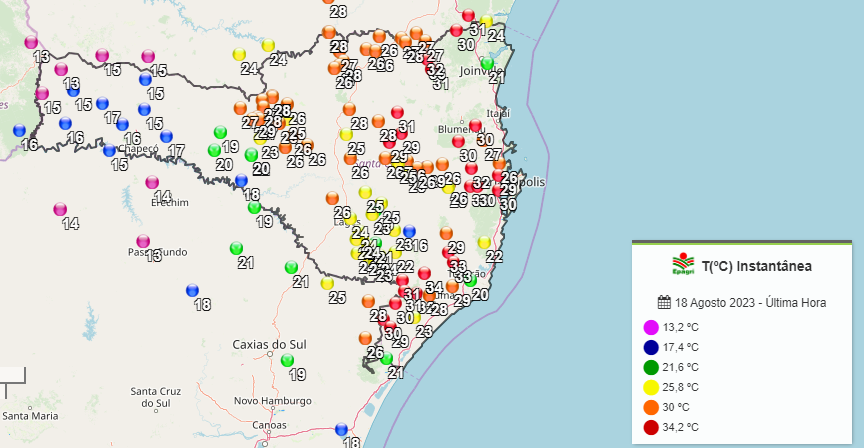Screen dimensions: 864x448
Task: Click the Epagri logo in the legend
Action: (x=683, y=264)
